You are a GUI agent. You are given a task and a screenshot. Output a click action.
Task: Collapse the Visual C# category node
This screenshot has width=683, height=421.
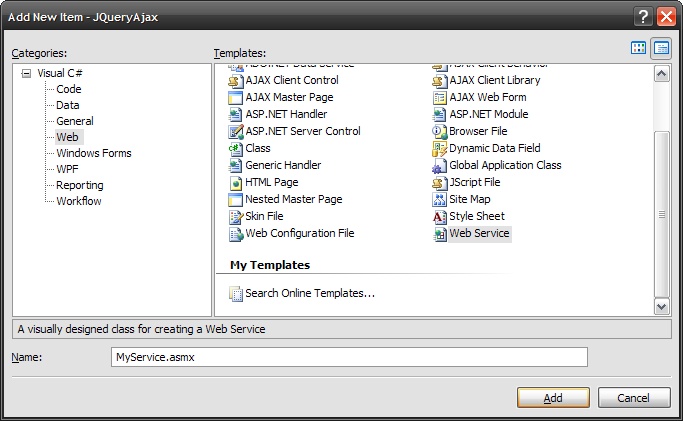coord(27,73)
